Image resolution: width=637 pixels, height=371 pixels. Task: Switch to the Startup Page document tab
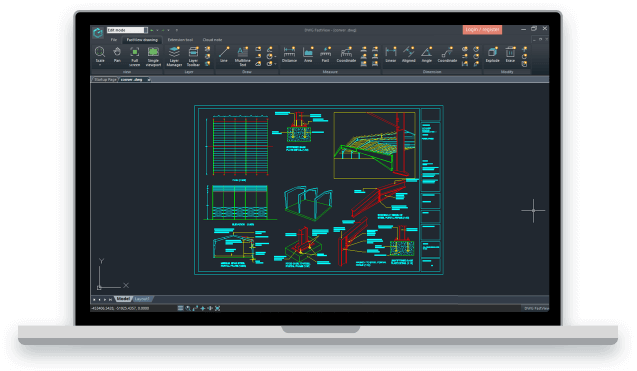pos(105,80)
